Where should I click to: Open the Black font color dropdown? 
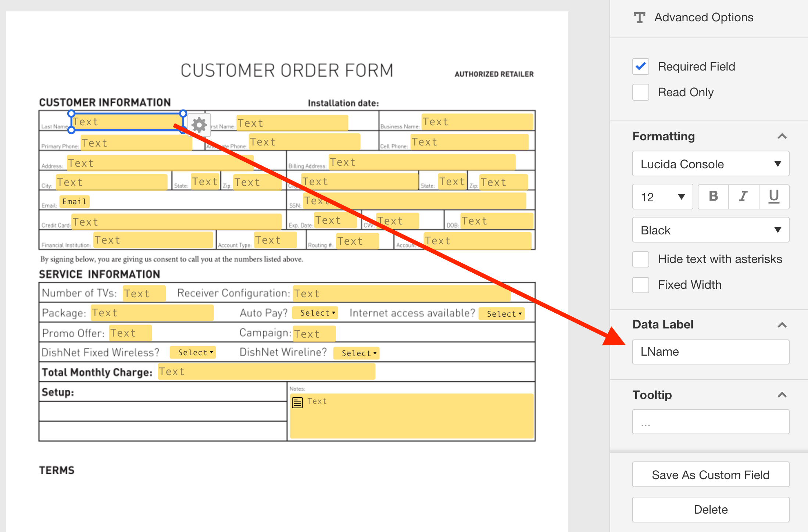(711, 230)
